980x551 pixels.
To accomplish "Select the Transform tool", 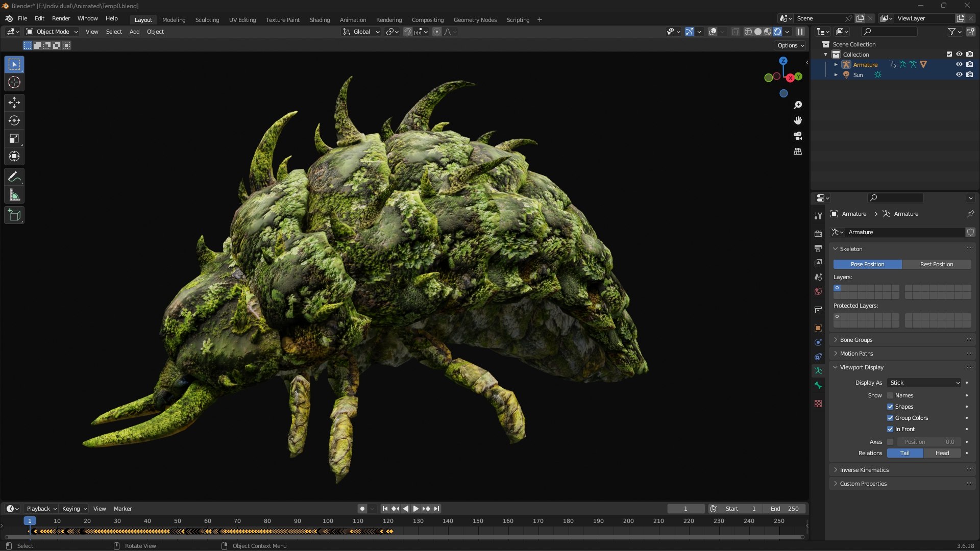I will pos(14,156).
